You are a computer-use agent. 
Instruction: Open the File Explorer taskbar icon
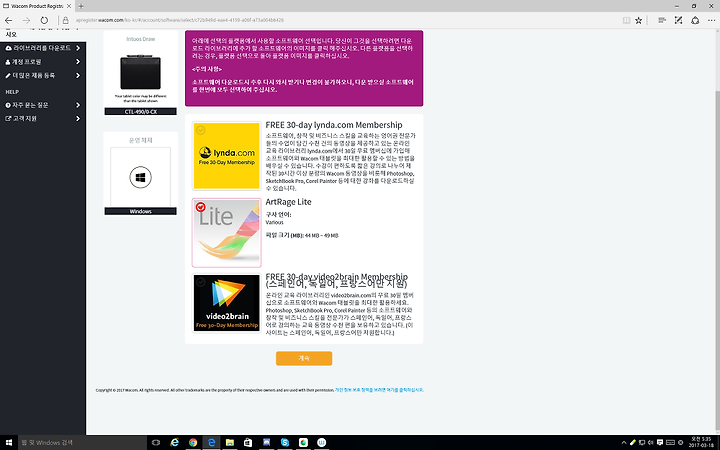click(x=230, y=443)
